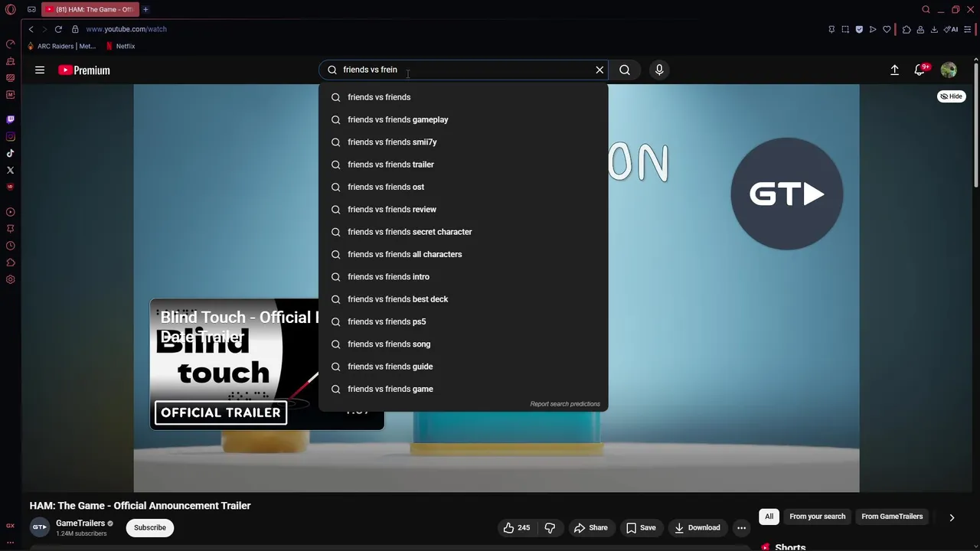Choose "friends vs friends guide" suggestion
Screen dimensions: 980x551
coord(463,367)
